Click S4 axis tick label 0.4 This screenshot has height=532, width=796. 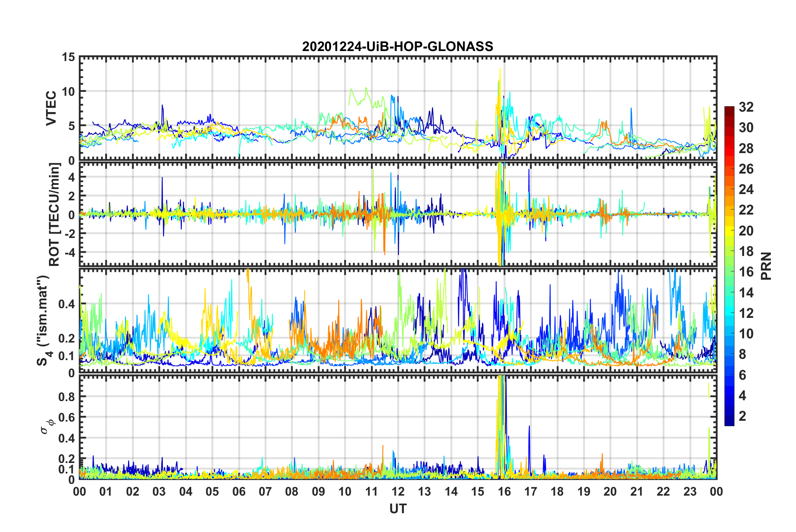[67, 304]
